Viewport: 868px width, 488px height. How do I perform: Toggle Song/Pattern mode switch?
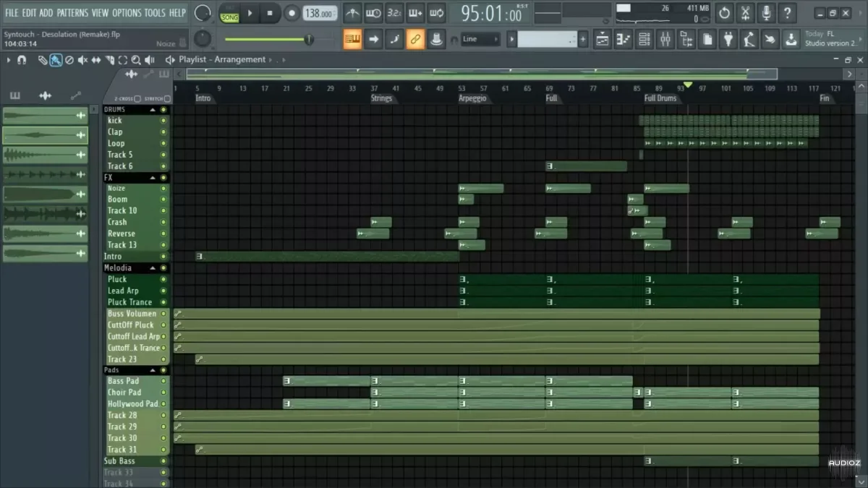[x=229, y=13]
